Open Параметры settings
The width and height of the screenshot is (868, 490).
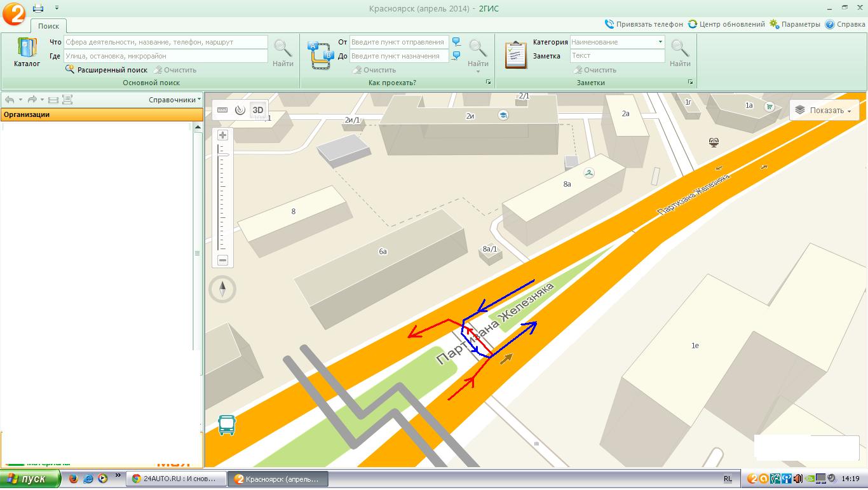[x=795, y=24]
